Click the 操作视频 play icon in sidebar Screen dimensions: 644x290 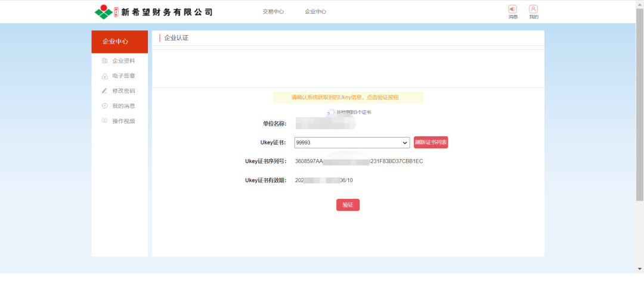(104, 121)
